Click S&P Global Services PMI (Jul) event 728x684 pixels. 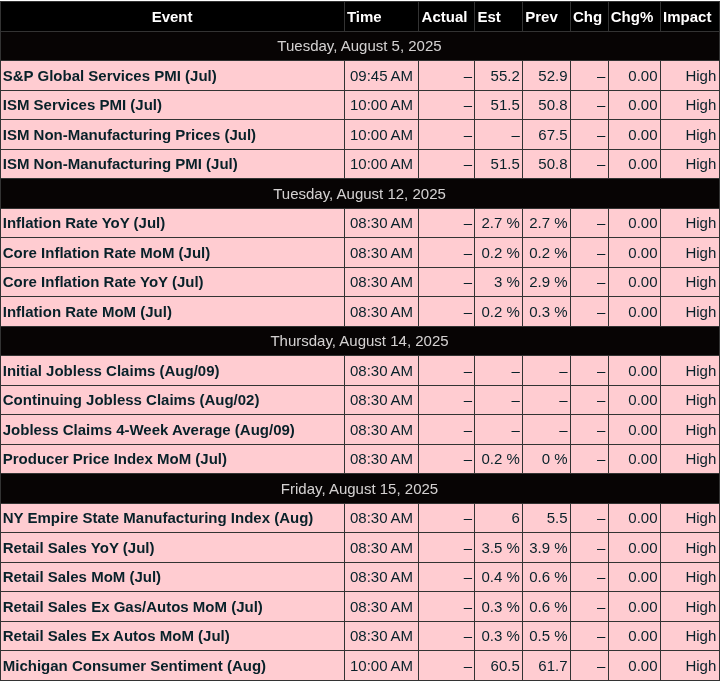click(172, 76)
